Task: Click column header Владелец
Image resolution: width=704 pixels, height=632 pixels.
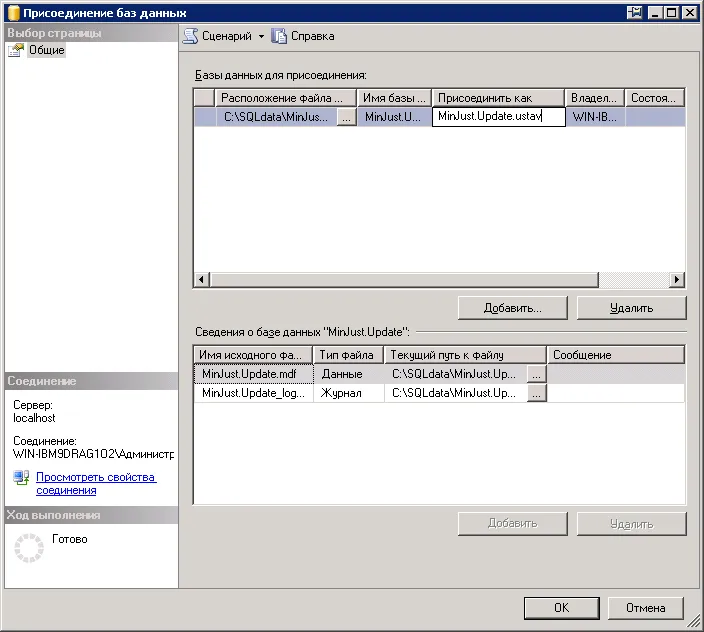Action: click(594, 98)
